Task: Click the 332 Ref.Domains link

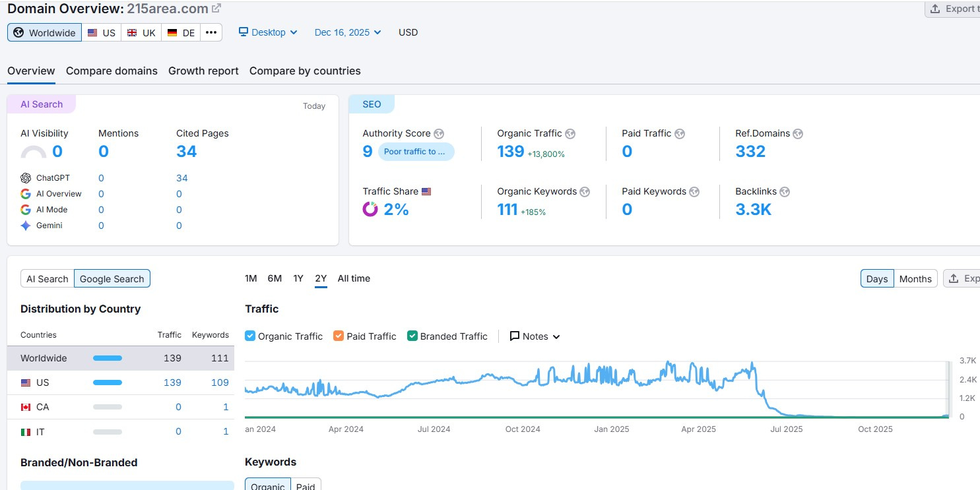Action: click(x=750, y=152)
